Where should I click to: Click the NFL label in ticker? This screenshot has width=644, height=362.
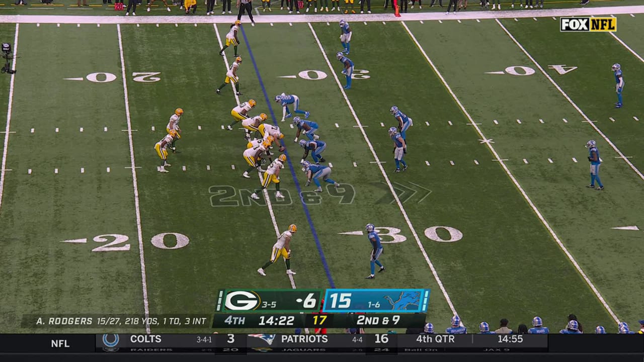coord(60,344)
